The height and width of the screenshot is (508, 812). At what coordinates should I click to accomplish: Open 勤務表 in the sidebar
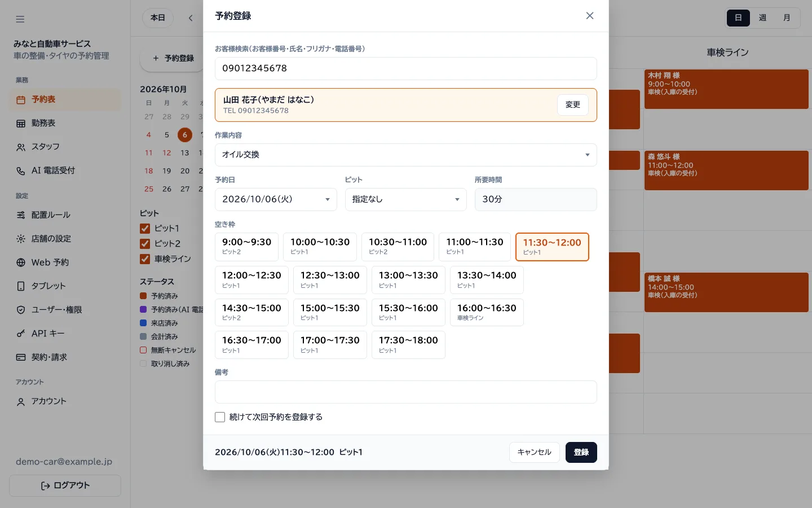[x=65, y=123]
